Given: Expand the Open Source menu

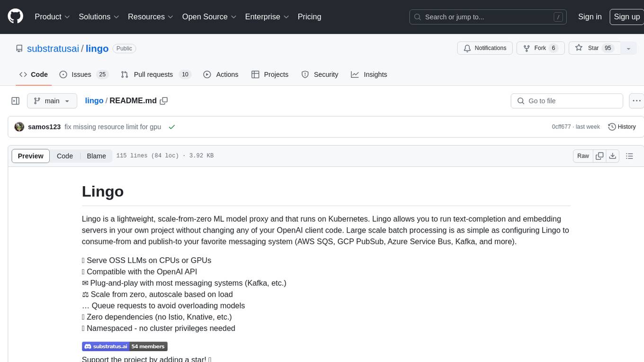Looking at the screenshot, I should coord(209,17).
